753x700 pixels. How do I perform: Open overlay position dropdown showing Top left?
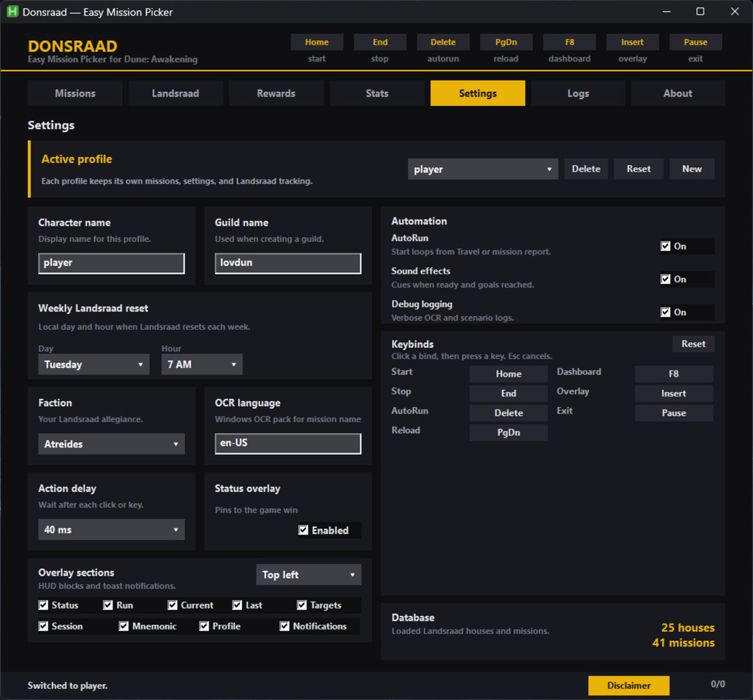[308, 575]
